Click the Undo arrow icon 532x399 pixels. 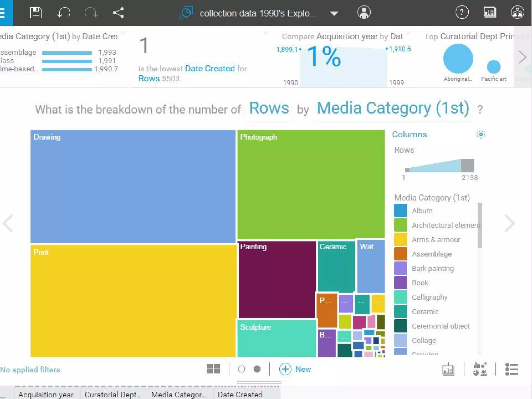coord(63,12)
